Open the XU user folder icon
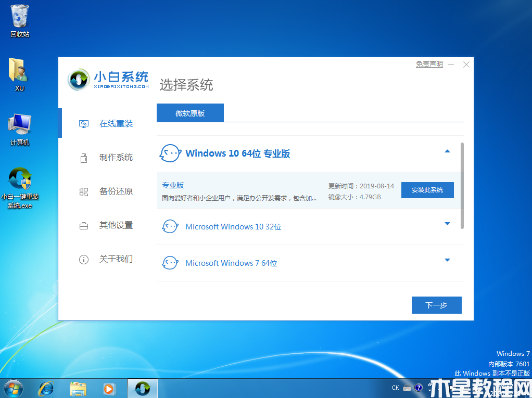532x398 pixels. 19,74
